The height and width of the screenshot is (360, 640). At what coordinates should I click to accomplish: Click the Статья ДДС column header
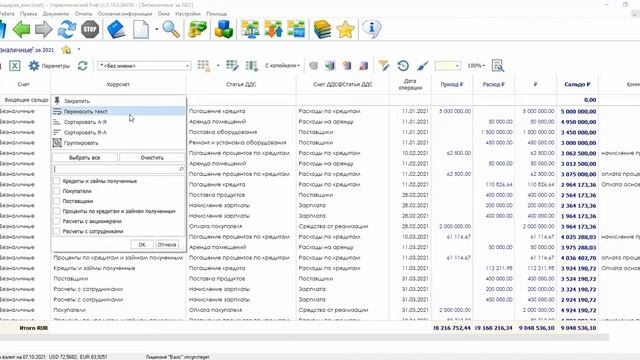[x=241, y=84]
